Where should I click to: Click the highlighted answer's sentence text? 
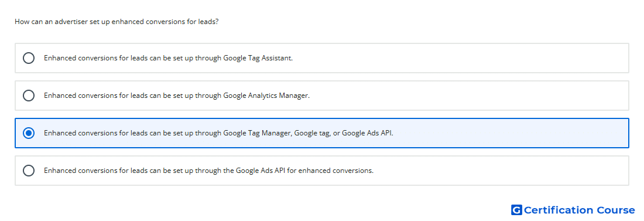point(218,133)
